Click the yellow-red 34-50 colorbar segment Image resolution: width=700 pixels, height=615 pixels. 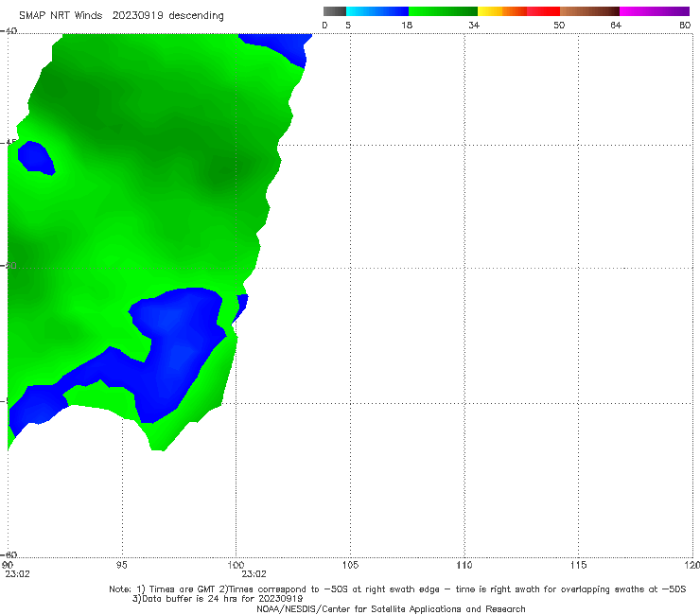point(518,11)
